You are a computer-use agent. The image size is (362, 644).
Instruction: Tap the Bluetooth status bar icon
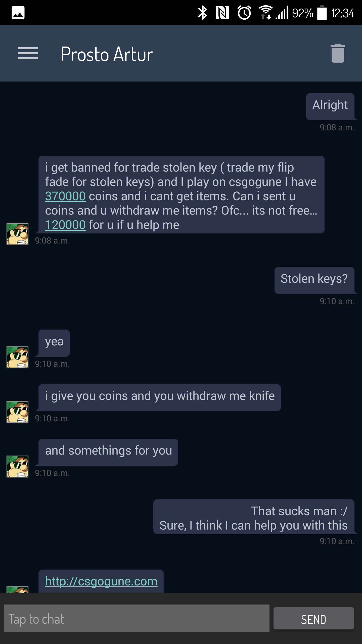(202, 13)
